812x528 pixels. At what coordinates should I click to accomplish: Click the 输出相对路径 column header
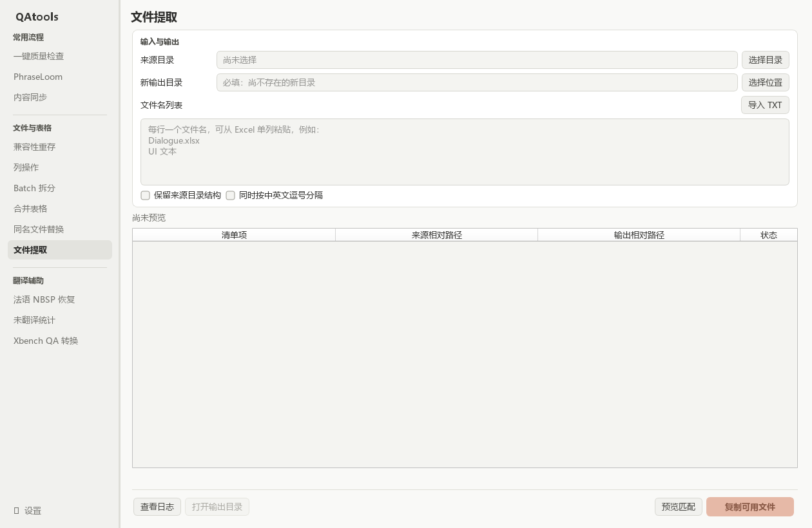[x=639, y=235]
